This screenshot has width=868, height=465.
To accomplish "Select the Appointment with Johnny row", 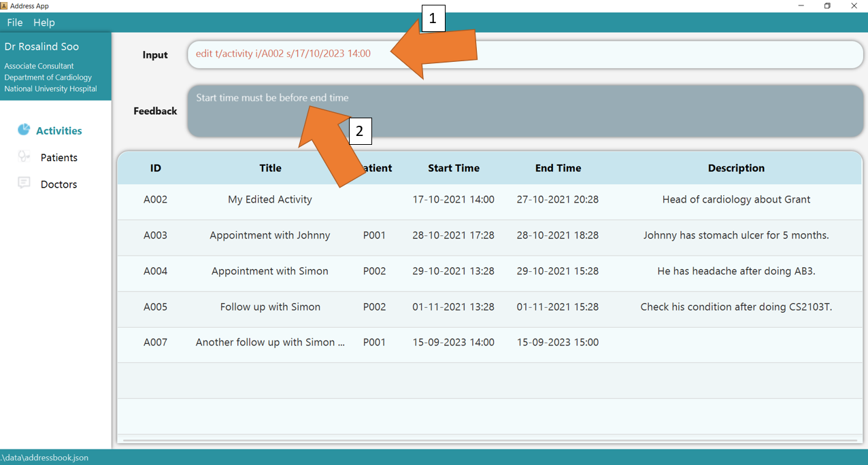I will click(270, 235).
